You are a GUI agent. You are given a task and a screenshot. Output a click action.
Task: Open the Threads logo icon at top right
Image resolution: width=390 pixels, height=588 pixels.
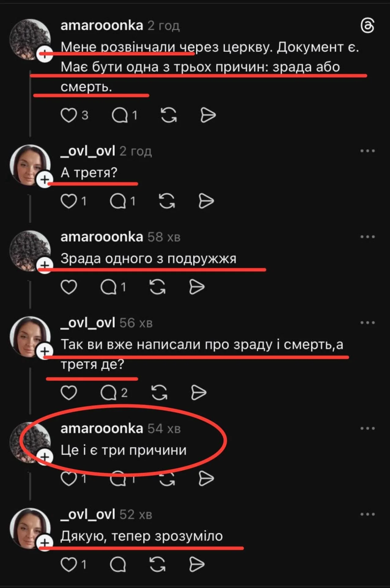pyautogui.click(x=367, y=25)
